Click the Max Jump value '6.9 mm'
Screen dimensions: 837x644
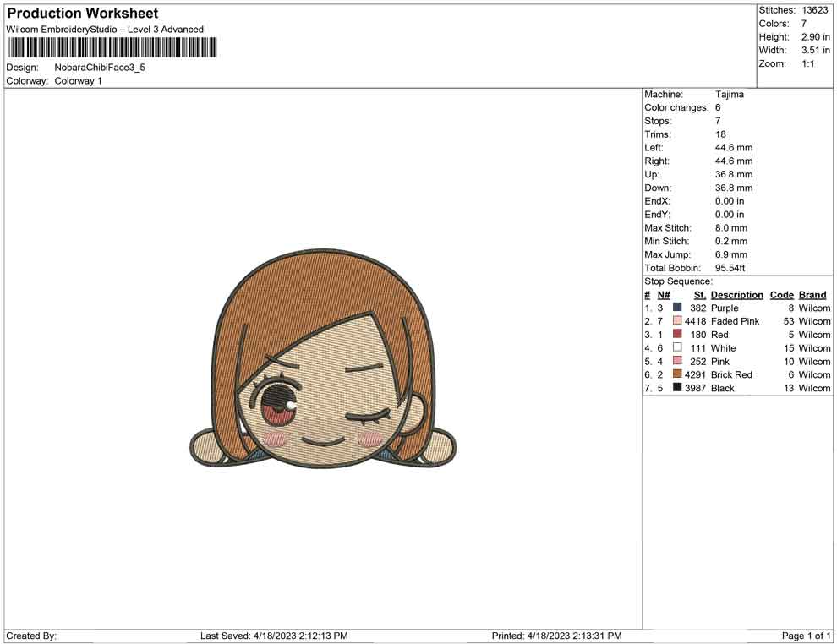pos(731,254)
